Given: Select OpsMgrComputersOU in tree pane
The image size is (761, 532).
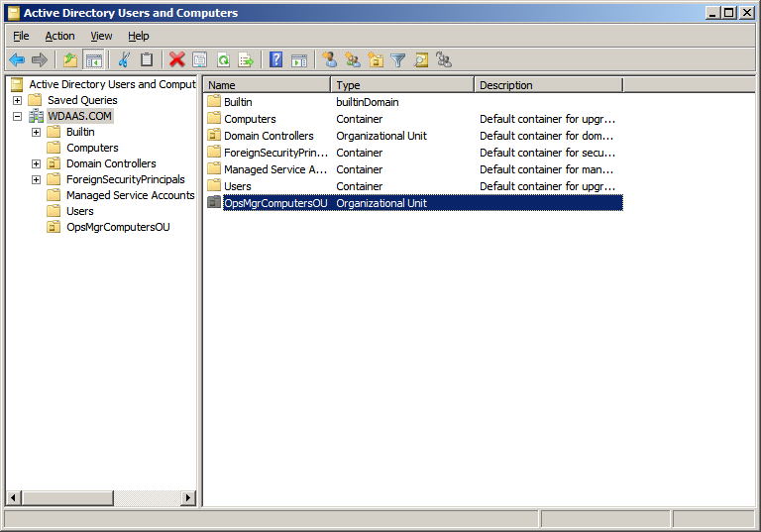Looking at the screenshot, I should 118,227.
